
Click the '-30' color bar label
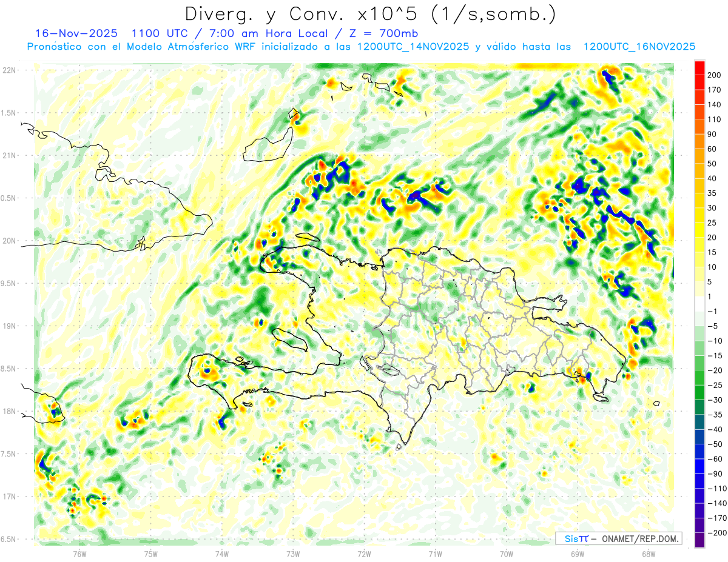coord(715,400)
